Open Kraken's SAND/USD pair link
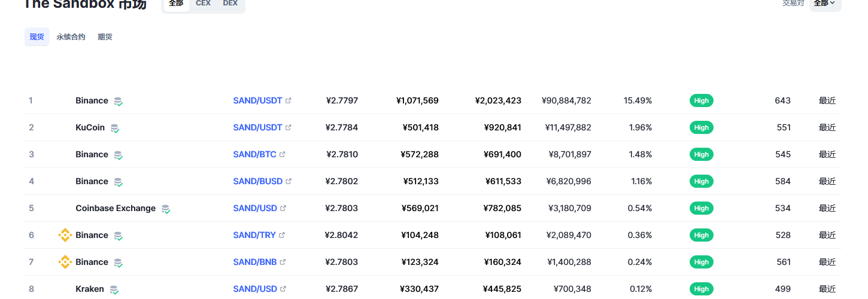 (x=255, y=289)
